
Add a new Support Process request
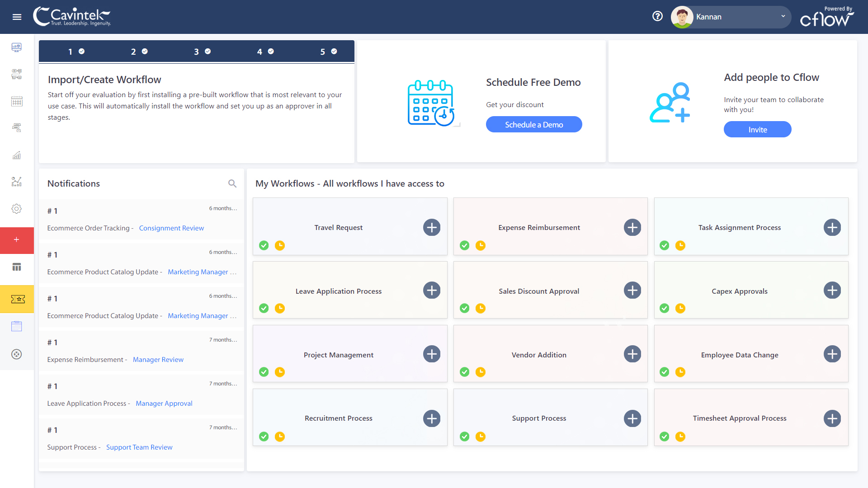(632, 418)
